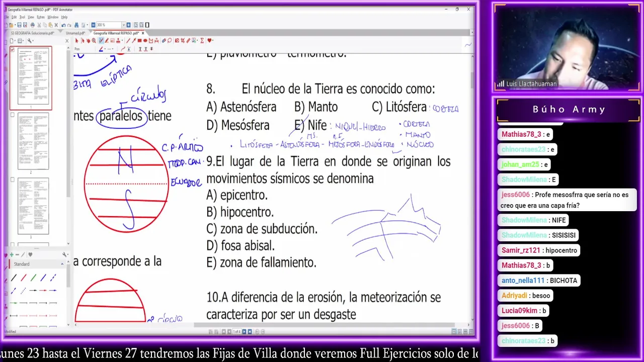Click the Paste clipboard icon

50,25
